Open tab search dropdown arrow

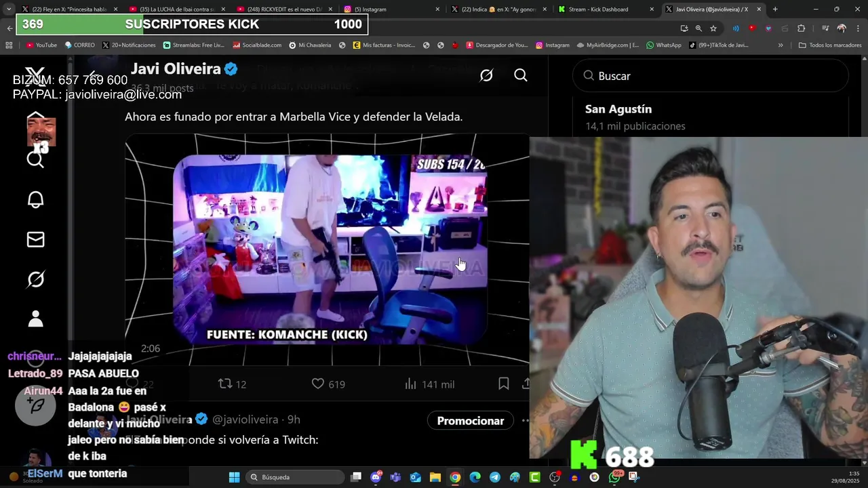(x=8, y=9)
